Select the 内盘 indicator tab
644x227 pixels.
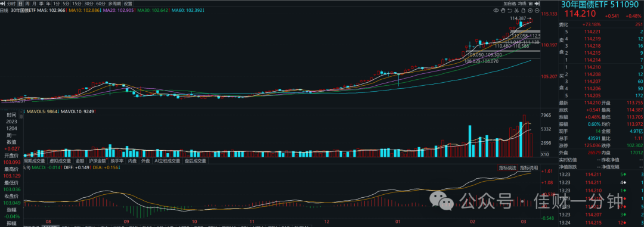[x=132, y=161]
